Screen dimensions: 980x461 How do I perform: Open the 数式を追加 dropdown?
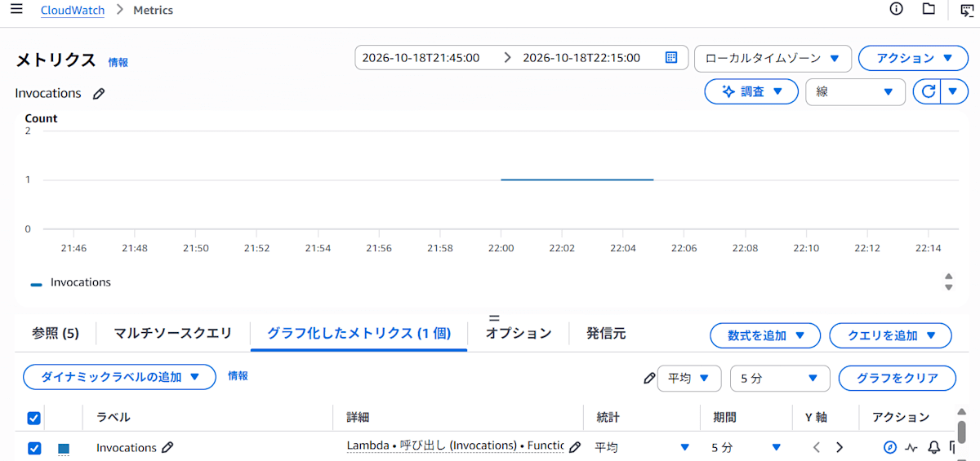764,335
